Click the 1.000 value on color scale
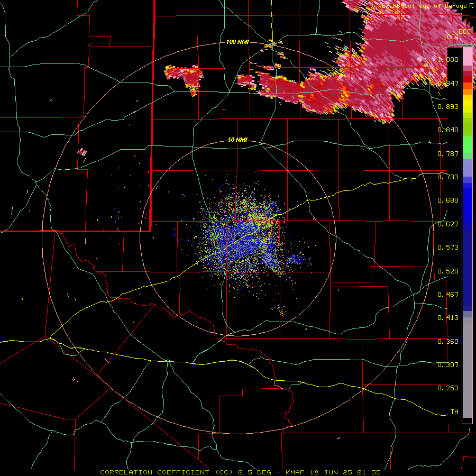This screenshot has width=476, height=476. [448, 59]
